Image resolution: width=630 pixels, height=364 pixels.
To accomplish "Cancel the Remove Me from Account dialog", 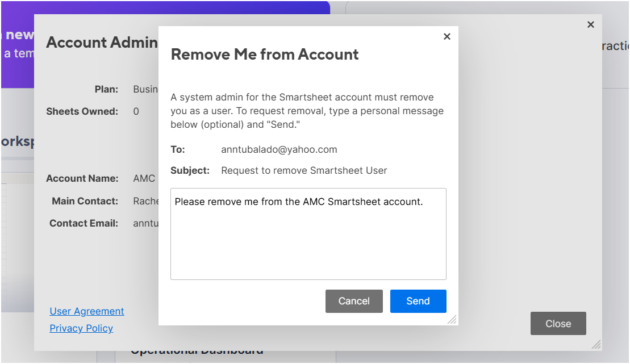I will click(354, 301).
